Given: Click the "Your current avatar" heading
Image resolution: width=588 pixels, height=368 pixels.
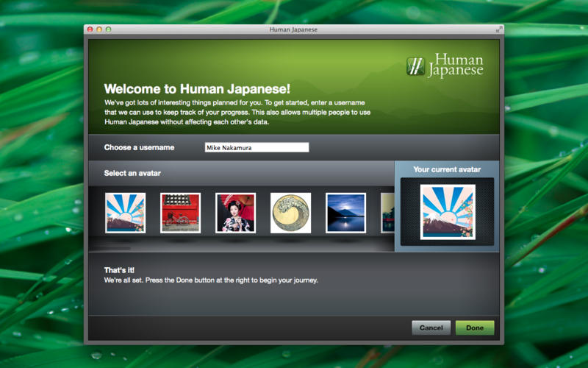Looking at the screenshot, I should 447,169.
